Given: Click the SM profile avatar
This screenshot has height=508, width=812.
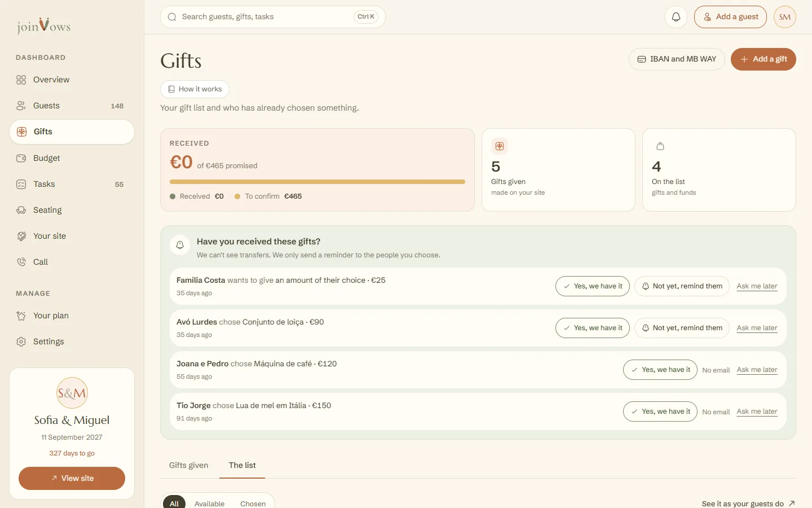Looking at the screenshot, I should pos(785,17).
